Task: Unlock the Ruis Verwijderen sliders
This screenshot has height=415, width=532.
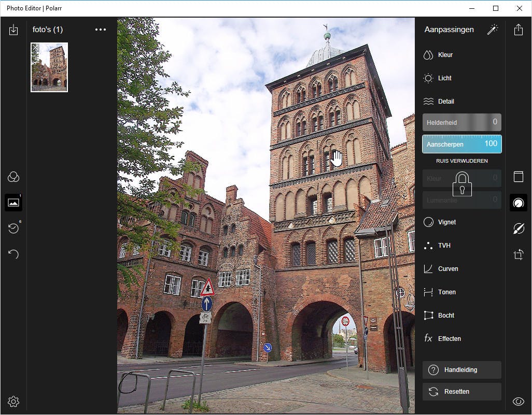Action: pyautogui.click(x=461, y=184)
